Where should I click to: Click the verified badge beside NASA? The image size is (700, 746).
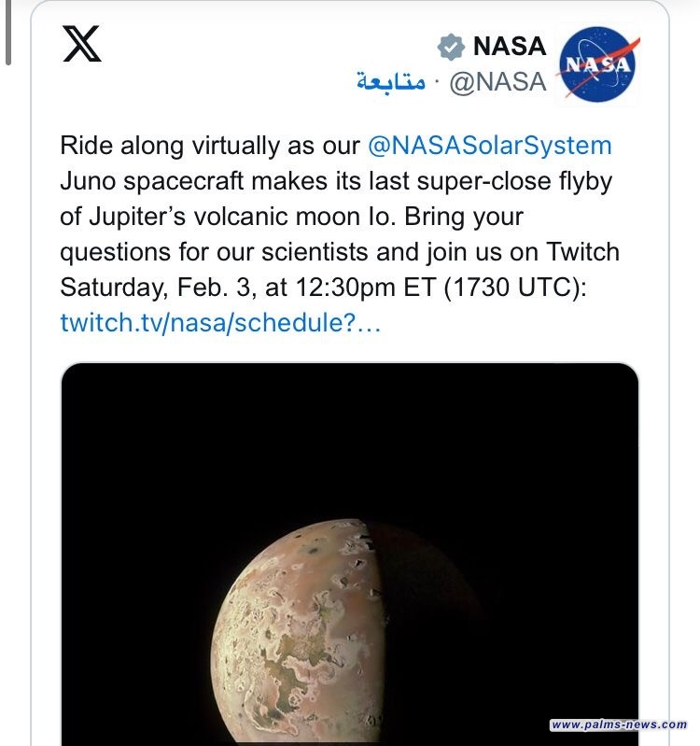tap(451, 46)
